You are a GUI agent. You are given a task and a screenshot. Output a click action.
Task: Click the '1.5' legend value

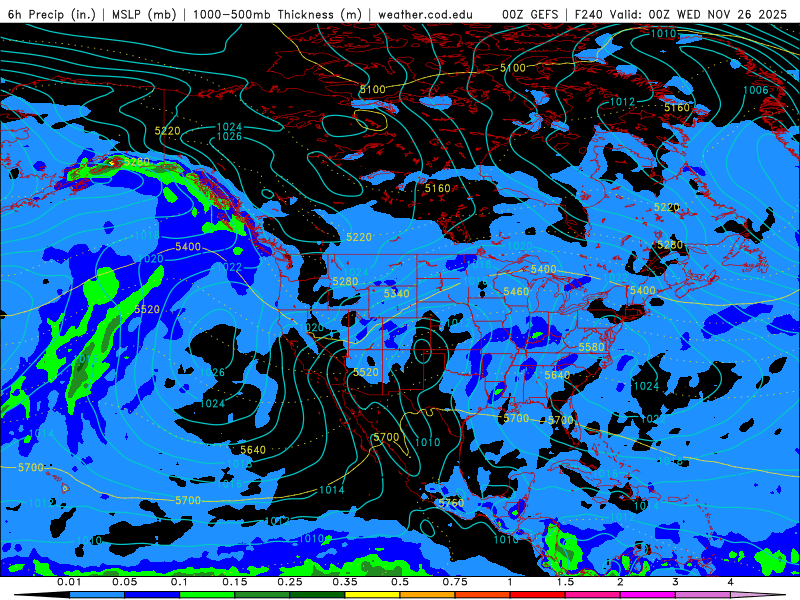[x=565, y=582]
